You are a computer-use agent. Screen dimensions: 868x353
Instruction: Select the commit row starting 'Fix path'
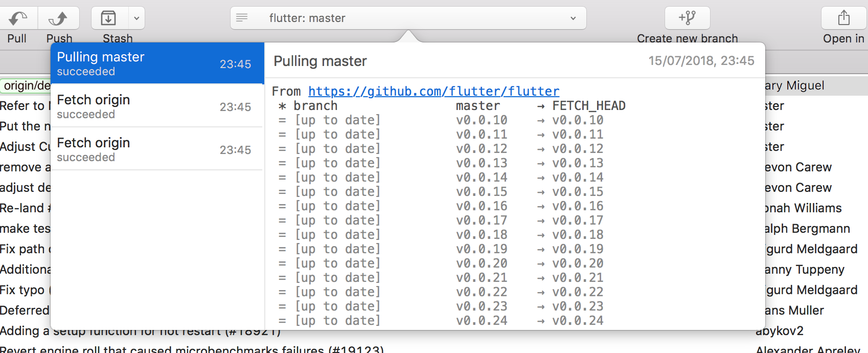pos(26,249)
